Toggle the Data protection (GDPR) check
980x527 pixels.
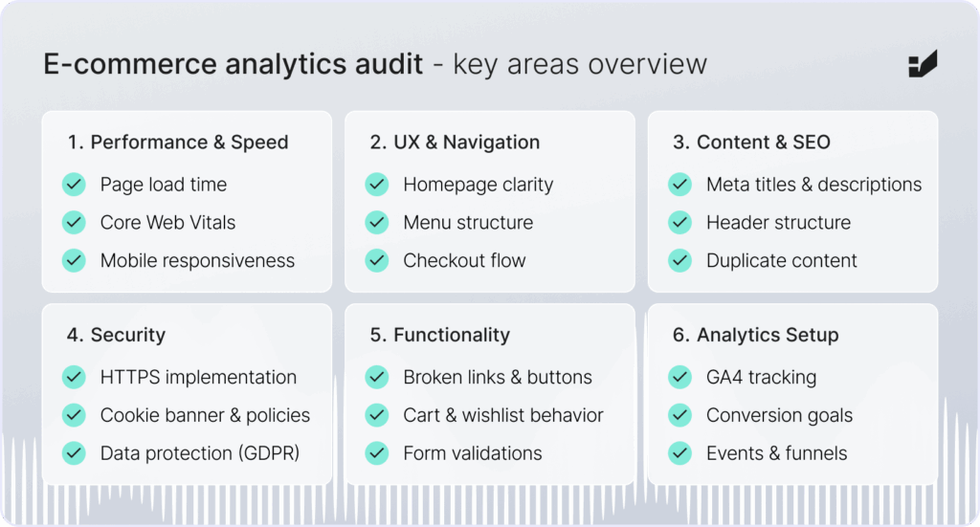coord(74,453)
